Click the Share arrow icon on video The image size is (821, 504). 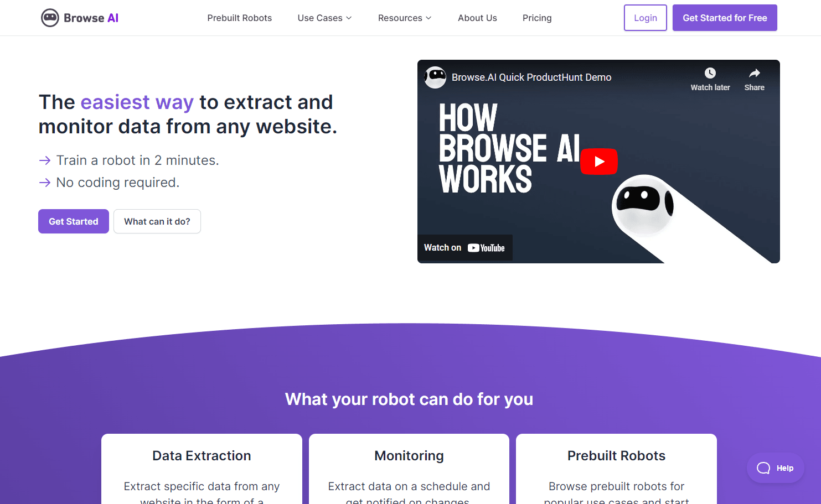click(754, 73)
